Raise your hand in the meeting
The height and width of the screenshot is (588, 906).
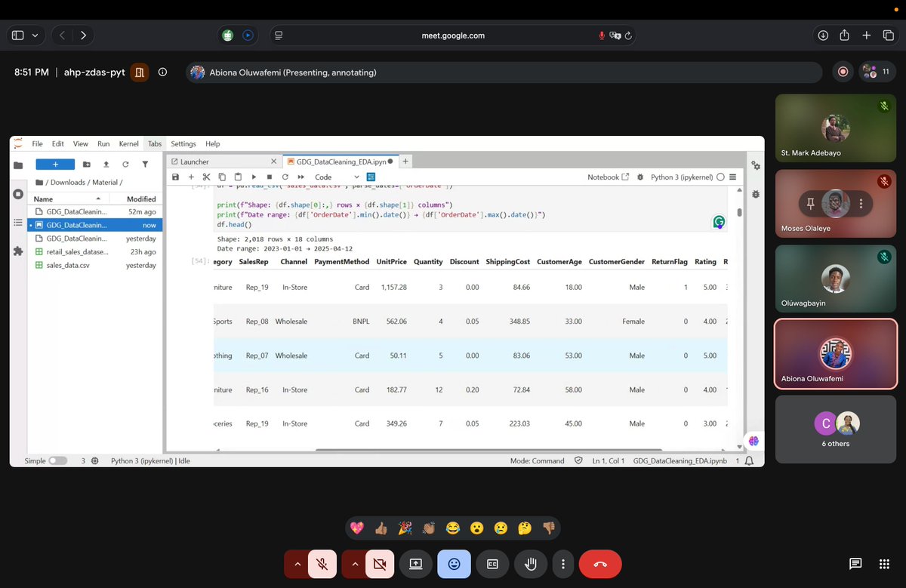[x=530, y=564]
